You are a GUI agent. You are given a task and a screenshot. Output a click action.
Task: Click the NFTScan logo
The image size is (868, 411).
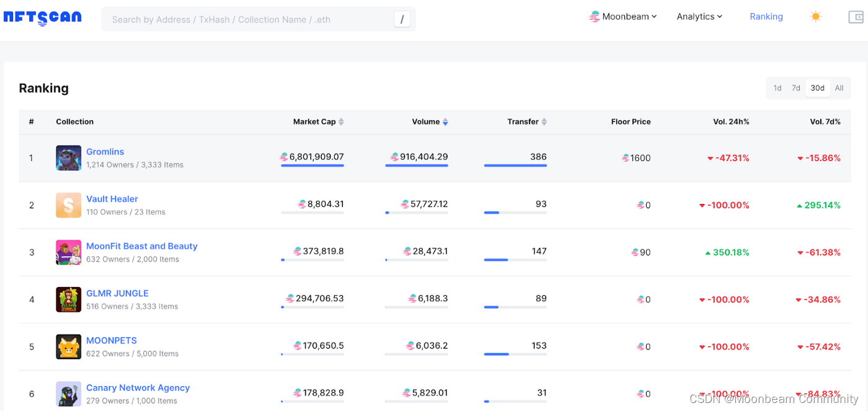42,17
